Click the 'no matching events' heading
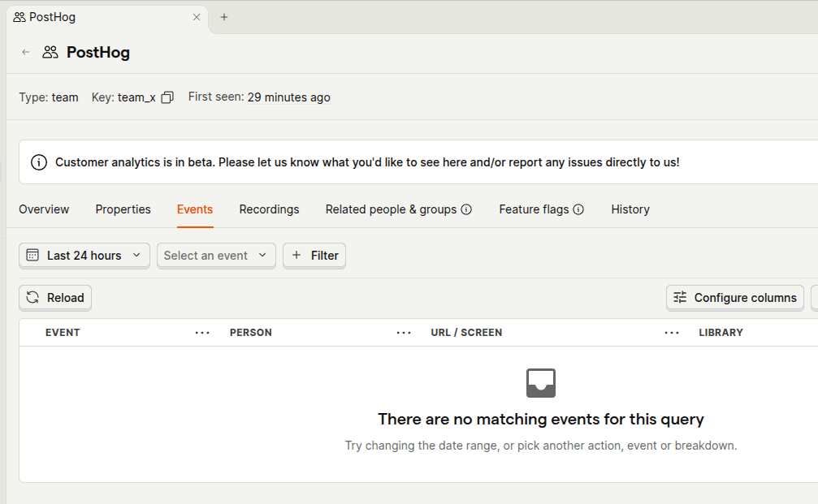Viewport: 818px width, 504px height. [541, 419]
